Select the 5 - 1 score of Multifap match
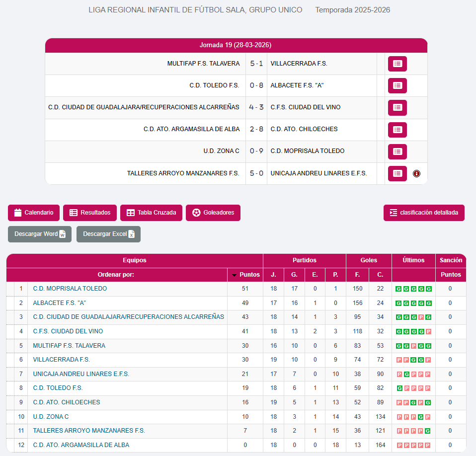 [256, 64]
